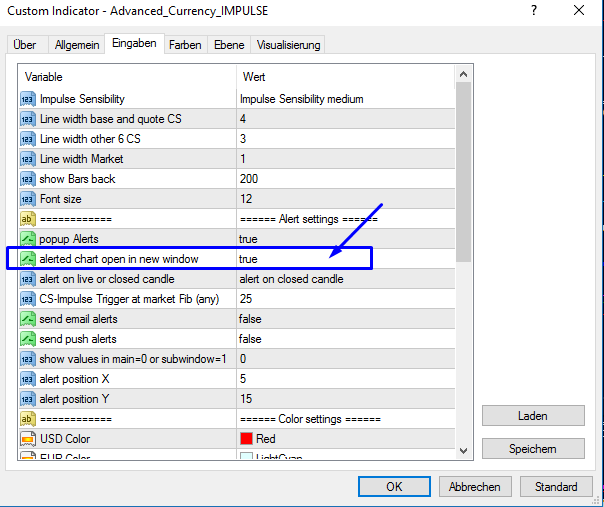
Task: Open the USD Color Red value dropdown
Action: (346, 439)
